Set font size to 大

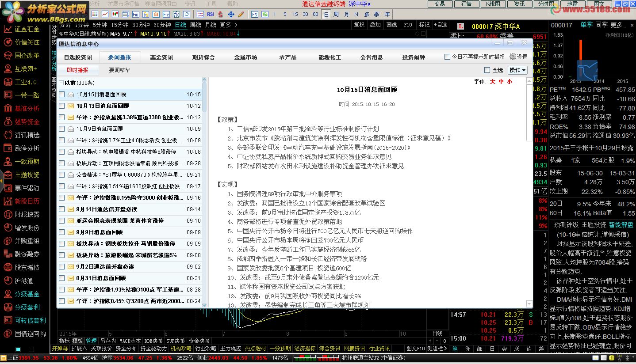(492, 82)
